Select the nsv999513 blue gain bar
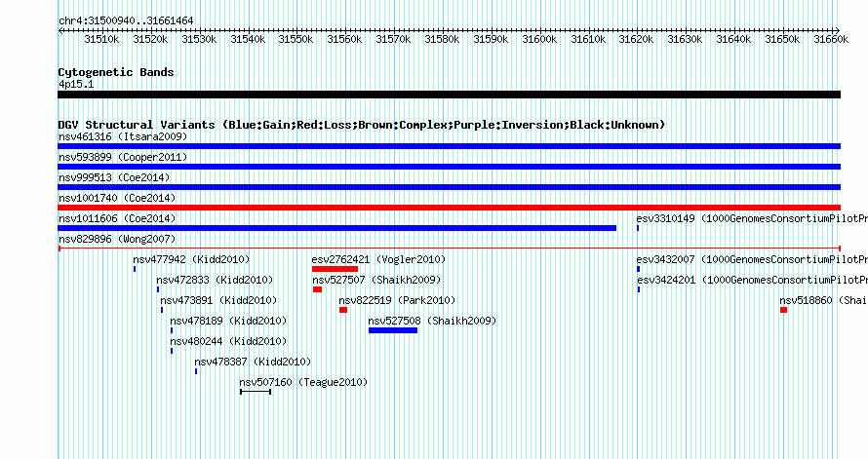 tap(449, 187)
